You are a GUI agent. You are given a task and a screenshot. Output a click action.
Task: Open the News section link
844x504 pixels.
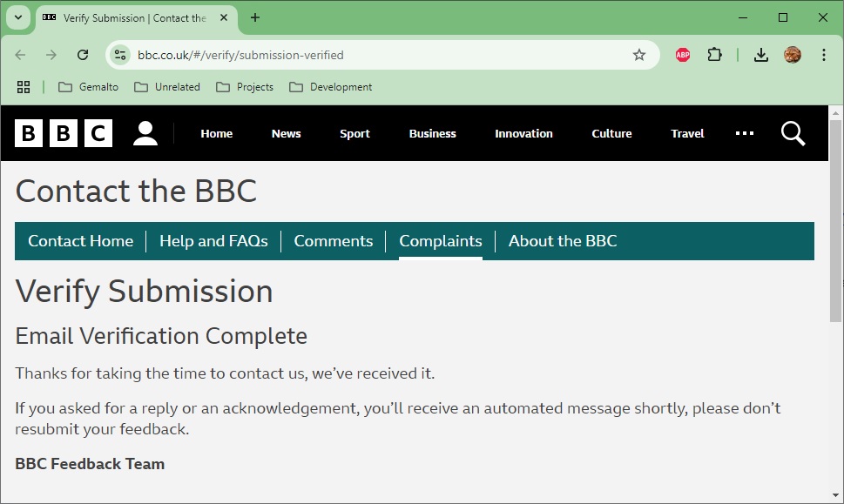286,133
